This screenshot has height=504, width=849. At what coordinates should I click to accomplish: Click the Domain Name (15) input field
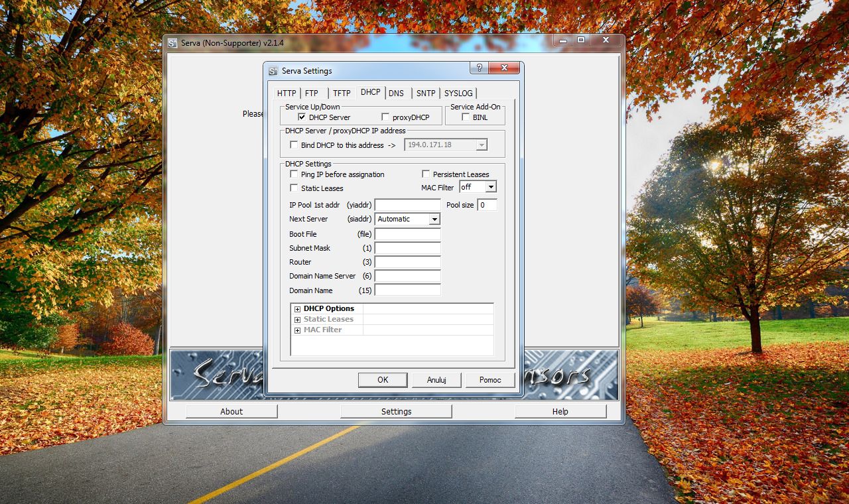click(x=408, y=290)
